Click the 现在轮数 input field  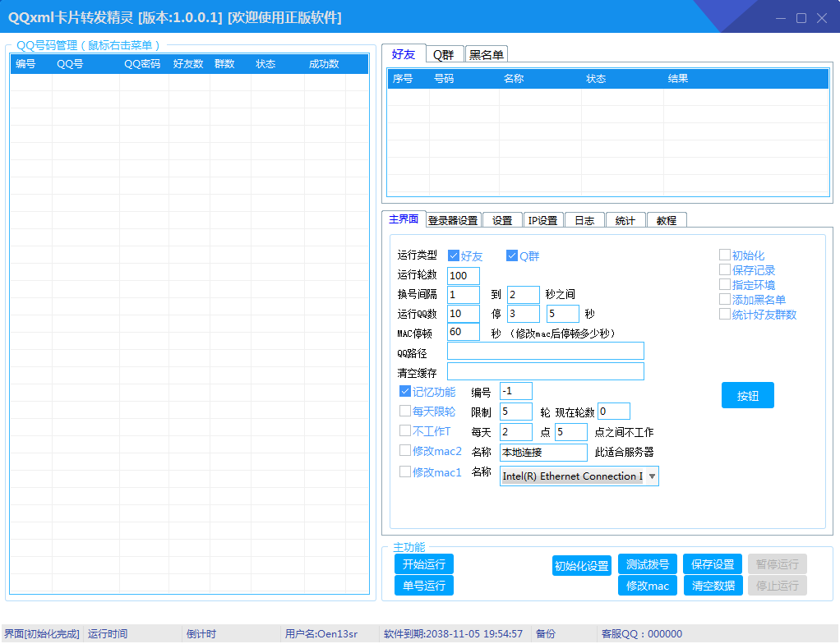pyautogui.click(x=614, y=412)
